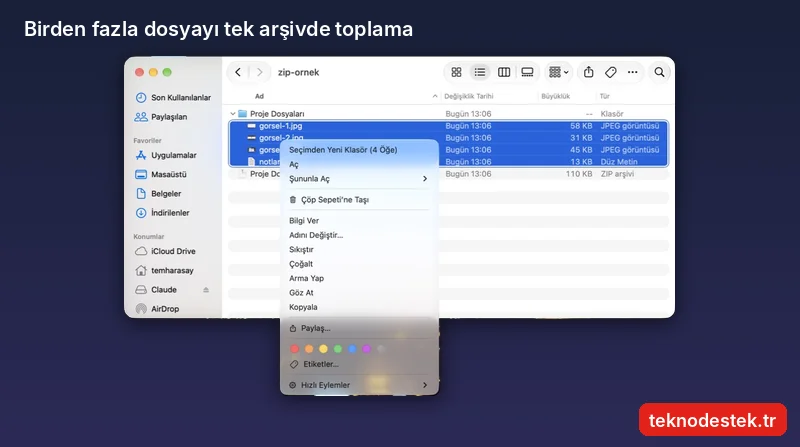
Task: Choose Kopyala in context menu
Action: point(359,307)
